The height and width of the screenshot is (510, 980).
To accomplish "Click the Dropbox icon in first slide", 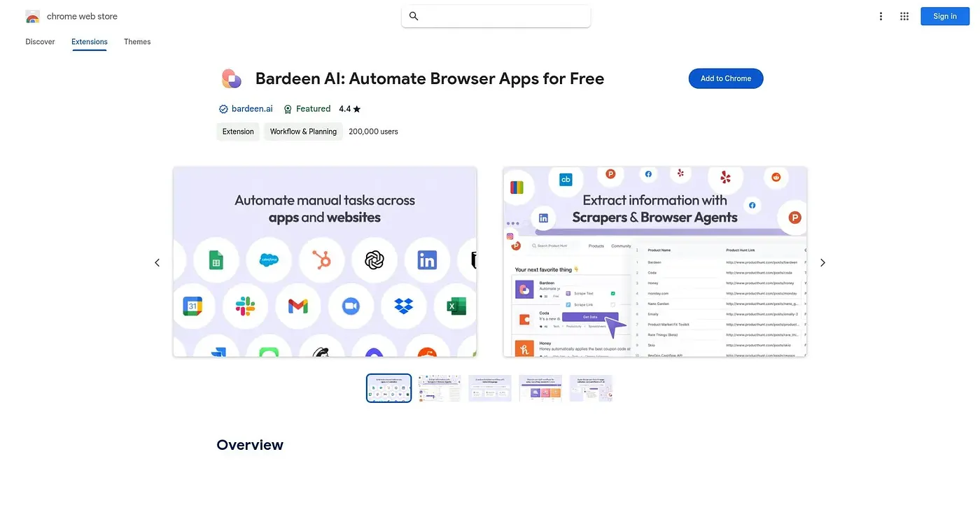I will coord(403,306).
